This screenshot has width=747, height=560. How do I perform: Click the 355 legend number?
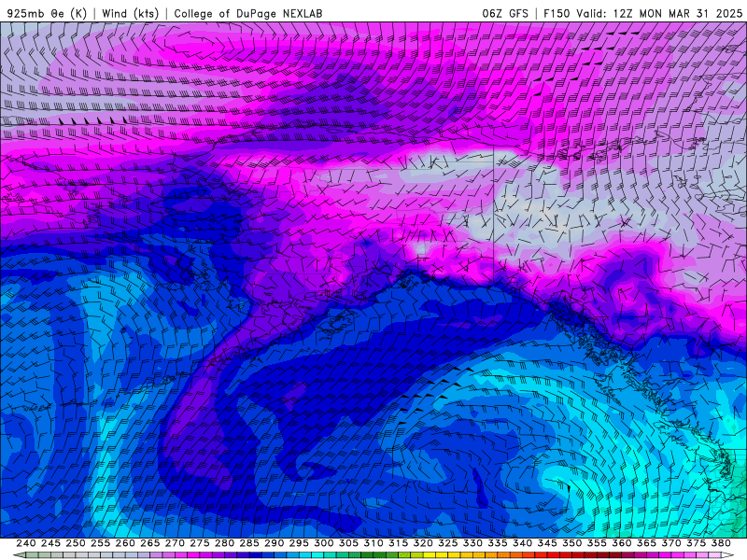pos(597,543)
